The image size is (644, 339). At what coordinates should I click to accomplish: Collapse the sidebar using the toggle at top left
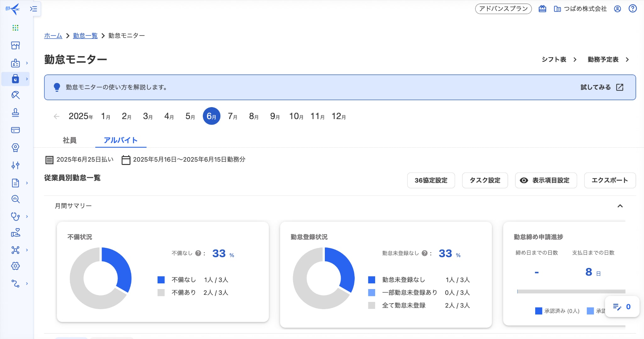[34, 9]
